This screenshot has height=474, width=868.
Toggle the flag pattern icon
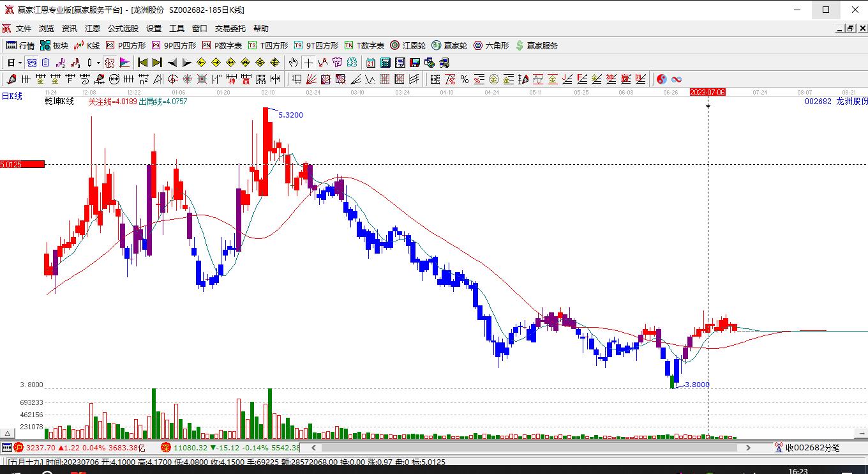coord(124,63)
